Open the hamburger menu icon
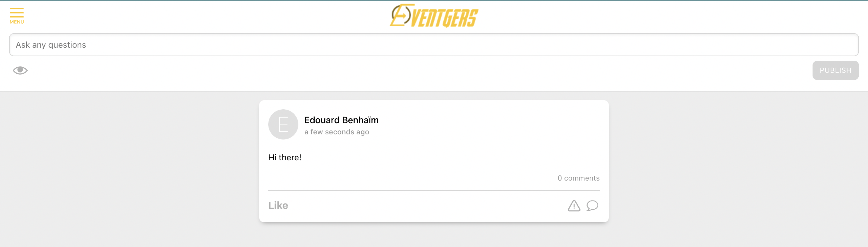The image size is (868, 247). (x=17, y=12)
